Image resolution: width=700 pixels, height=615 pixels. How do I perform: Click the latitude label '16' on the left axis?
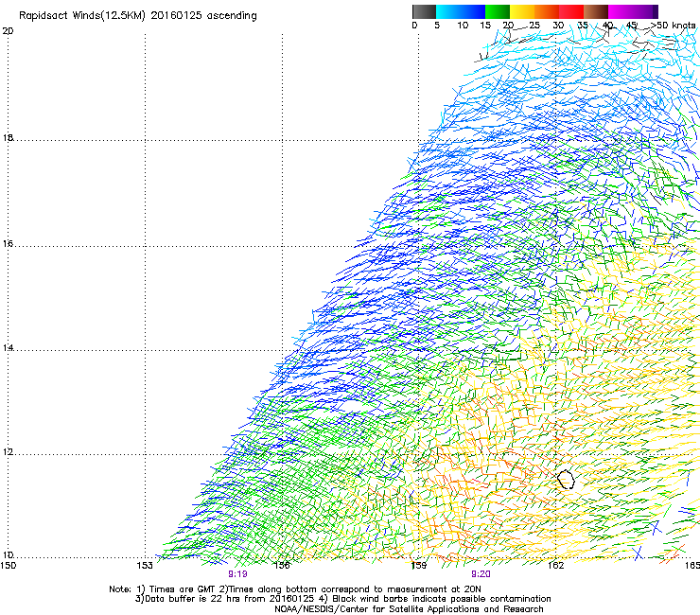(x=8, y=243)
